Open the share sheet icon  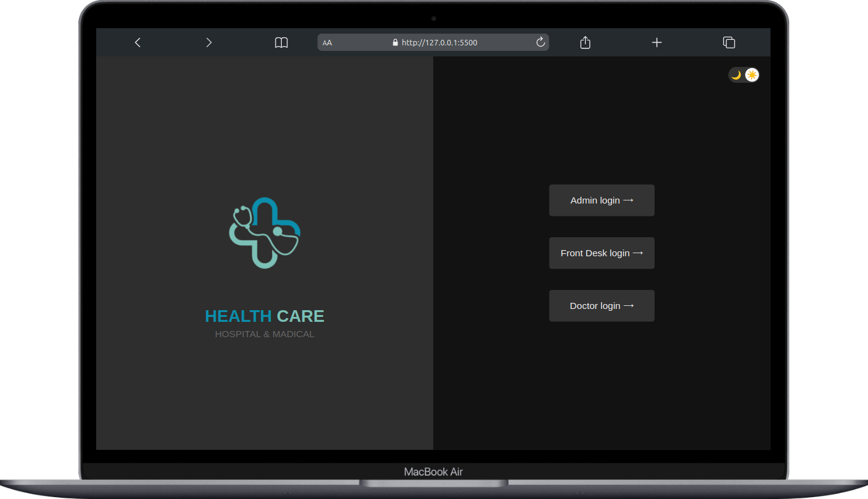click(584, 42)
